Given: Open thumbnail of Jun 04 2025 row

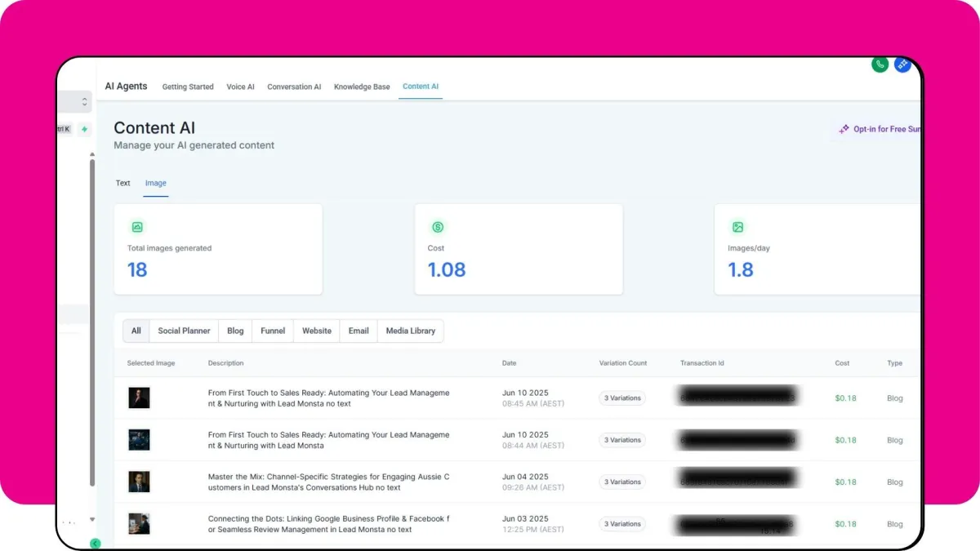Looking at the screenshot, I should 139,482.
